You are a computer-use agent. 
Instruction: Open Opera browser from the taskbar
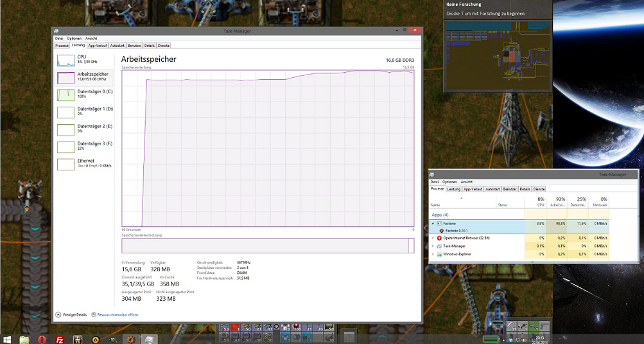click(x=42, y=339)
